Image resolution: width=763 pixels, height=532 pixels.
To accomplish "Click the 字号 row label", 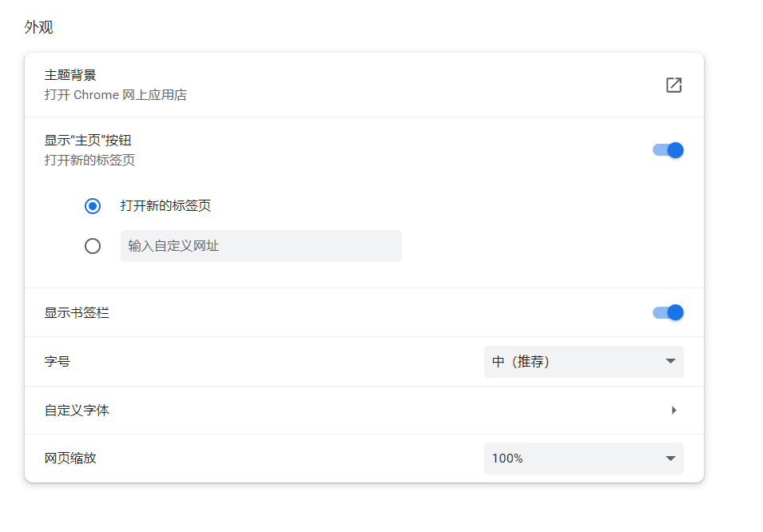I will [x=58, y=362].
